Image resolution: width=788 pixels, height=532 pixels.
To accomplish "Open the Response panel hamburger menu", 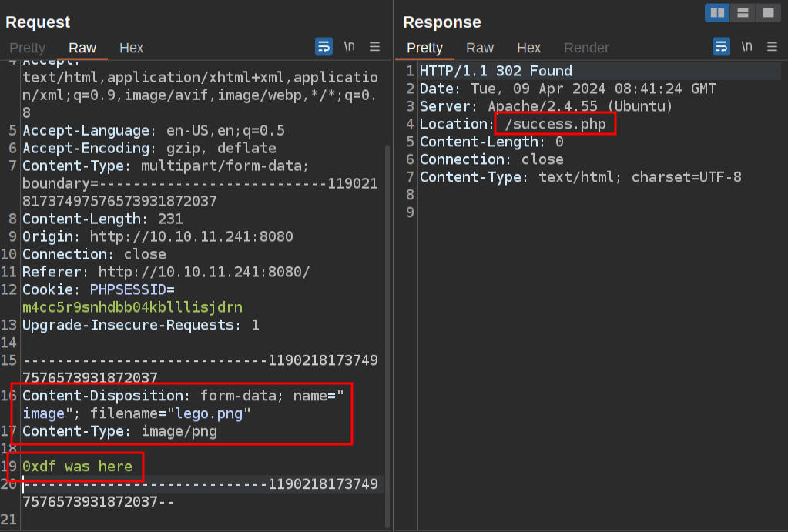I will tap(772, 47).
